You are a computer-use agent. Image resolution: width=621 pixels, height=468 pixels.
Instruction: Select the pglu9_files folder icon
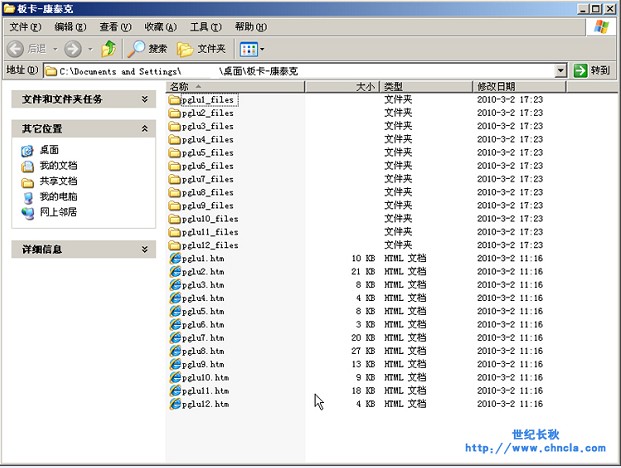click(x=174, y=205)
